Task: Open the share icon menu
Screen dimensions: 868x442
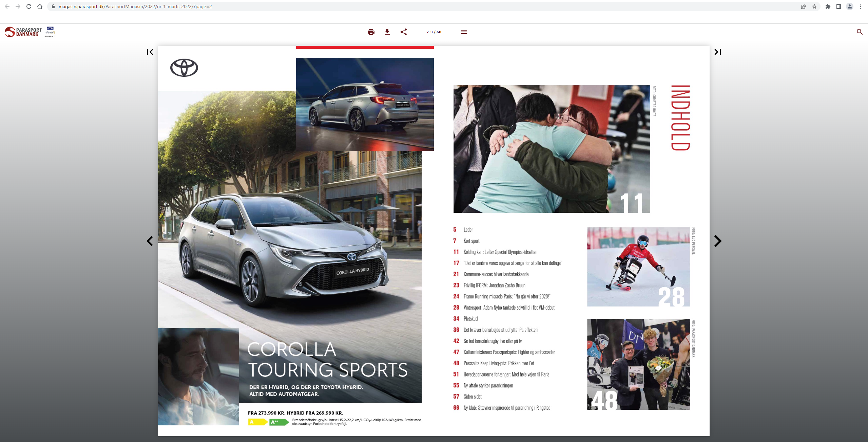Action: point(403,32)
